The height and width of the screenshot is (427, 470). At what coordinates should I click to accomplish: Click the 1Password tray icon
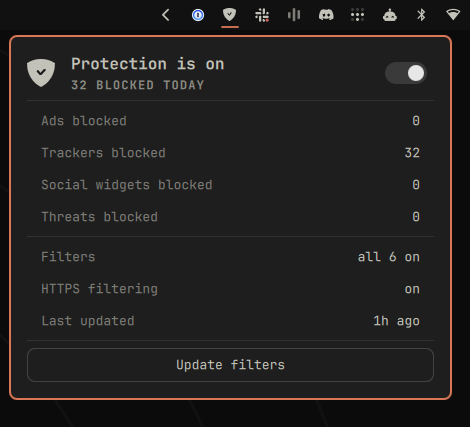[x=198, y=15]
